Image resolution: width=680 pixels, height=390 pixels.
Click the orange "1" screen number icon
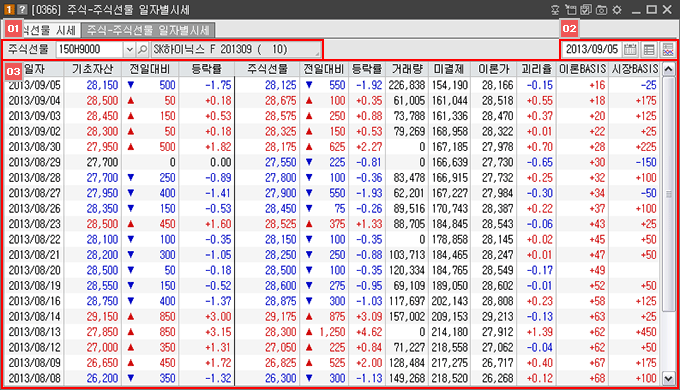point(9,9)
